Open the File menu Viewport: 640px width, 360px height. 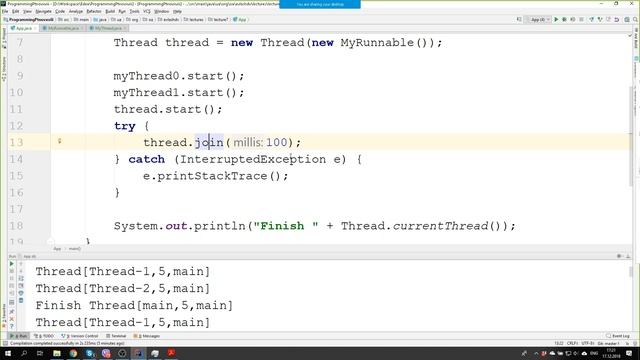tap(5, 11)
